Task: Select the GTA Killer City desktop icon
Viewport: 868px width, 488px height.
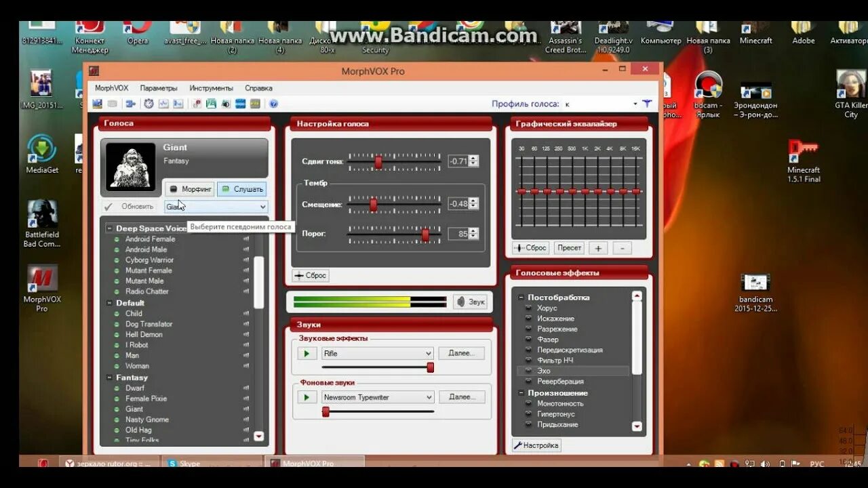Action: coord(851,94)
